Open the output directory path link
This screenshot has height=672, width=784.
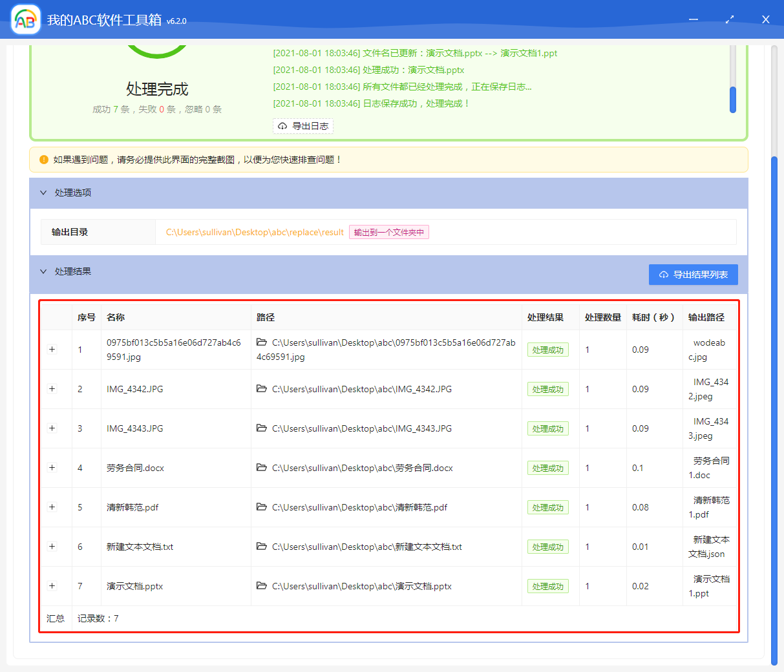[255, 233]
